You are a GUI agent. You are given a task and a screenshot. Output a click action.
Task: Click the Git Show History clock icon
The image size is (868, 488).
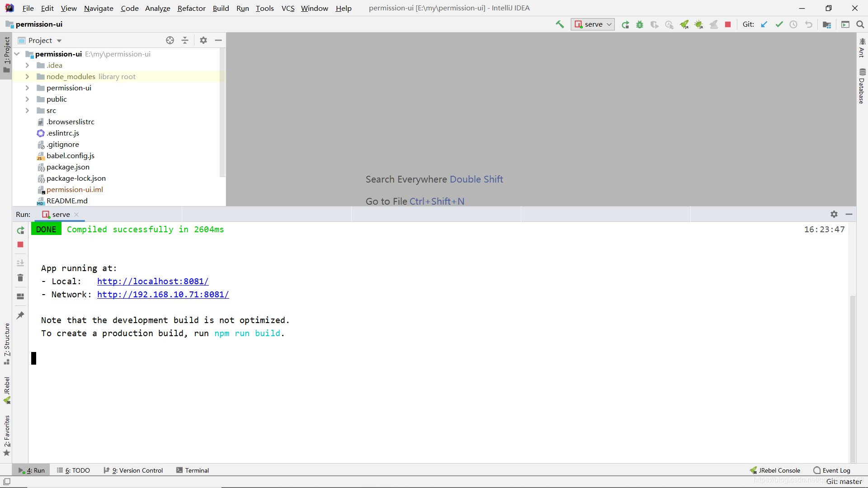point(793,24)
